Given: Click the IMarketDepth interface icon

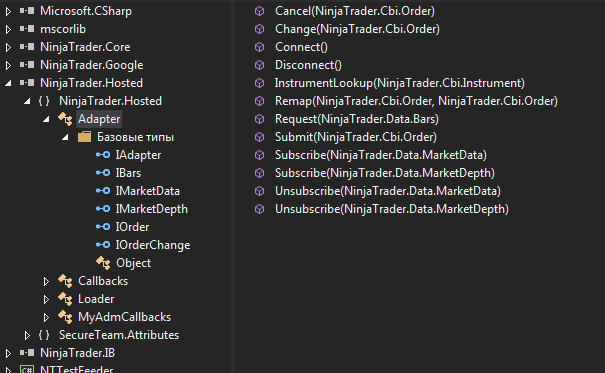Looking at the screenshot, I should pos(103,209).
